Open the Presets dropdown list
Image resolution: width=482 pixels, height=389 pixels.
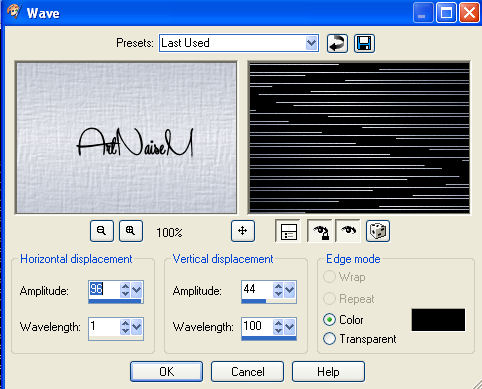pos(311,43)
